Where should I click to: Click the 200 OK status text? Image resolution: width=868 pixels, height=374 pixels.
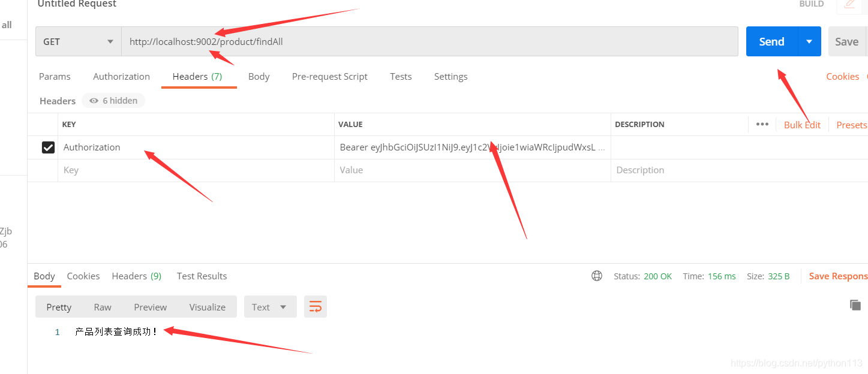pyautogui.click(x=657, y=276)
